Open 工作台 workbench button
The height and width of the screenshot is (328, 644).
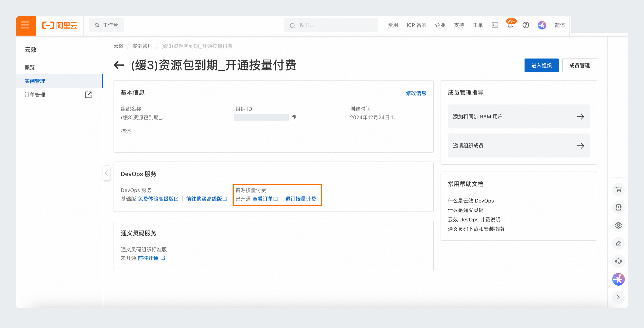(106, 25)
